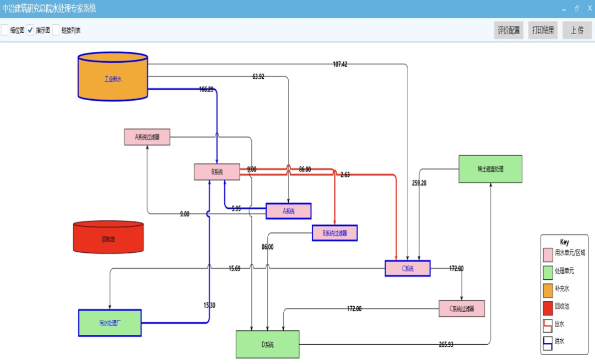
Task: Click the 上传 upload button
Action: tap(577, 30)
